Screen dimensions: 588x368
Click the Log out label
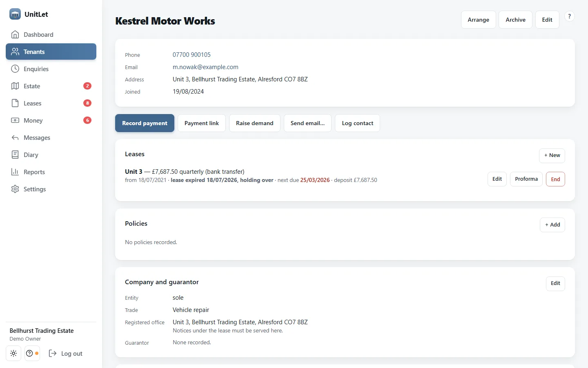click(x=72, y=354)
